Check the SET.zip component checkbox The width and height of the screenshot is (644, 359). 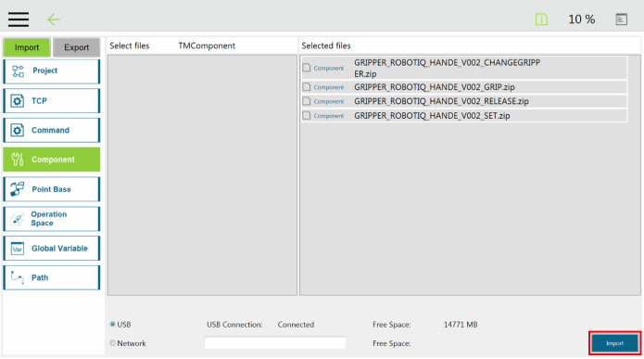pyautogui.click(x=307, y=116)
